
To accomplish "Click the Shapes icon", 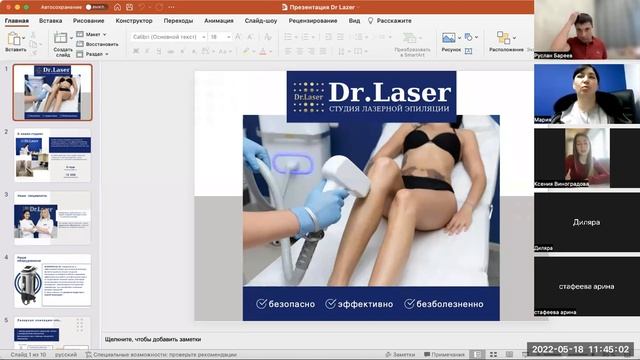I will click(469, 37).
